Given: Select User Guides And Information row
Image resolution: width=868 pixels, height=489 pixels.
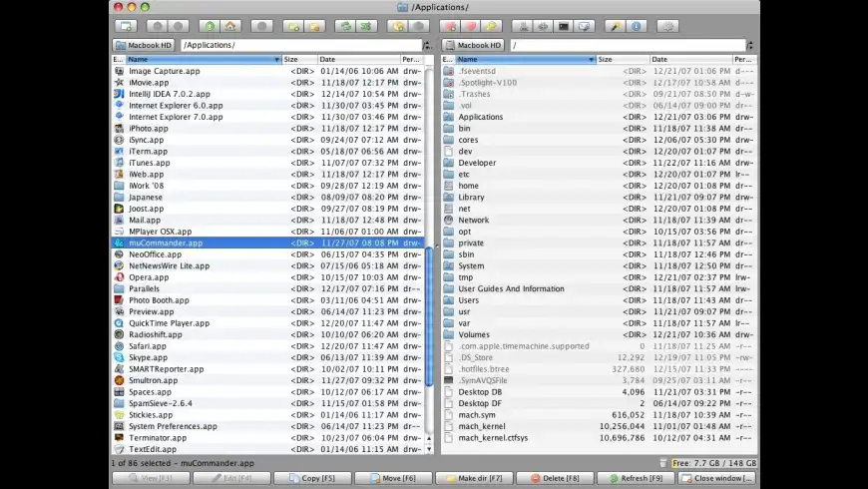Looking at the screenshot, I should click(599, 289).
